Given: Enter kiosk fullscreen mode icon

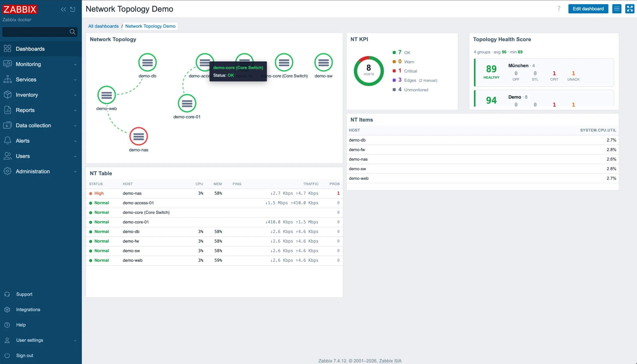Looking at the screenshot, I should (630, 9).
